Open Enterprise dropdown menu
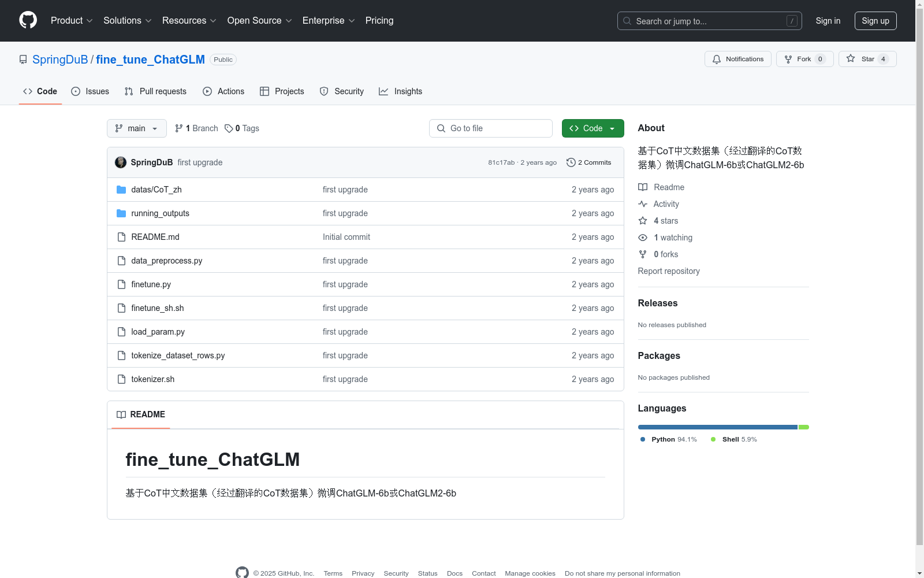Image resolution: width=924 pixels, height=578 pixels. pyautogui.click(x=329, y=21)
